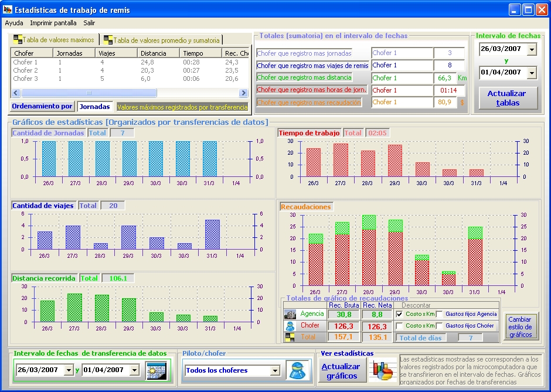The image size is (551, 392).
Task: Click the Distancia column header
Action: tap(158, 53)
